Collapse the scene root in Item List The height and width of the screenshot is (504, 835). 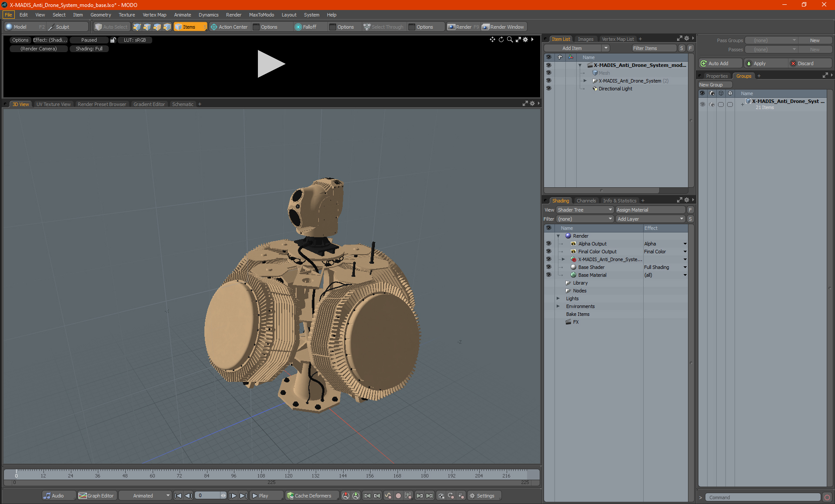click(x=580, y=65)
